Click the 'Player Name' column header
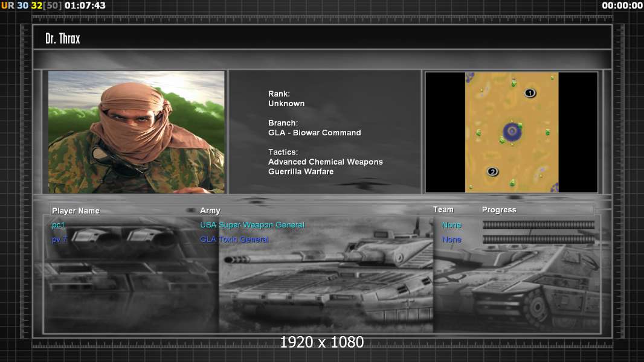 tap(76, 211)
